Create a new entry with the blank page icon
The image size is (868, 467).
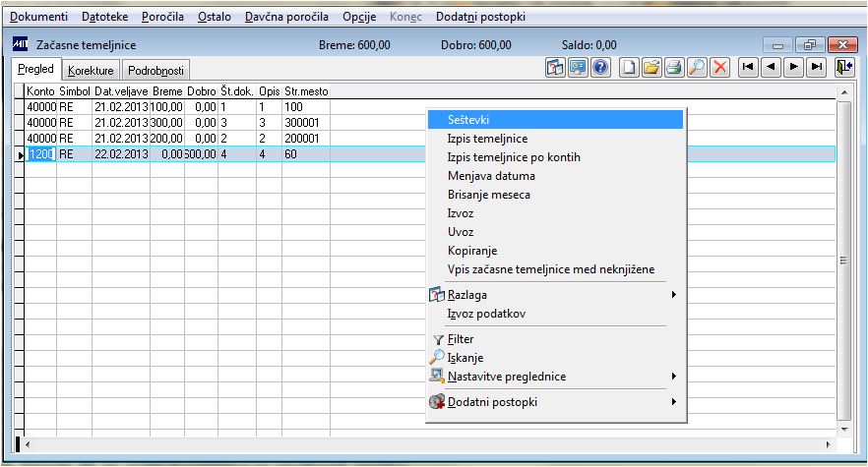pos(628,68)
